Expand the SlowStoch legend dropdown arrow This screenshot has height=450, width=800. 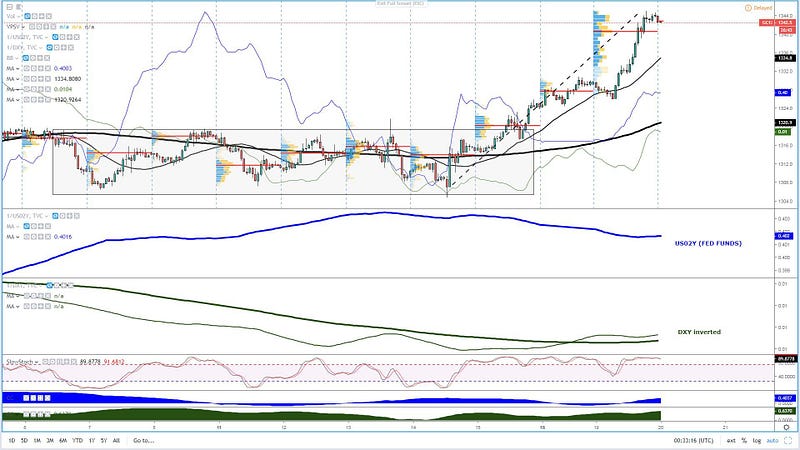click(37, 362)
